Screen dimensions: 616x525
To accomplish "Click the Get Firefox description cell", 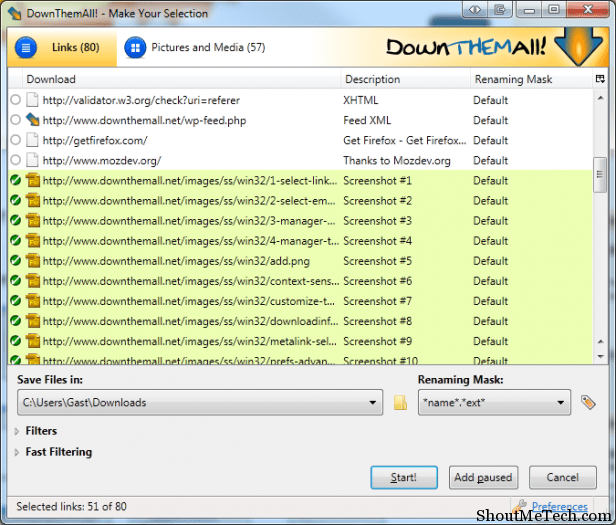I will pos(405,140).
